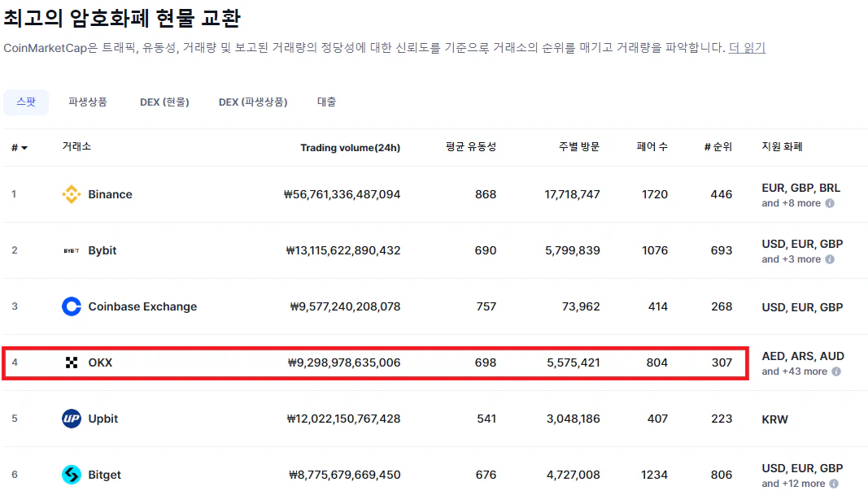Click Upbit supported currency KRW

[775, 419]
